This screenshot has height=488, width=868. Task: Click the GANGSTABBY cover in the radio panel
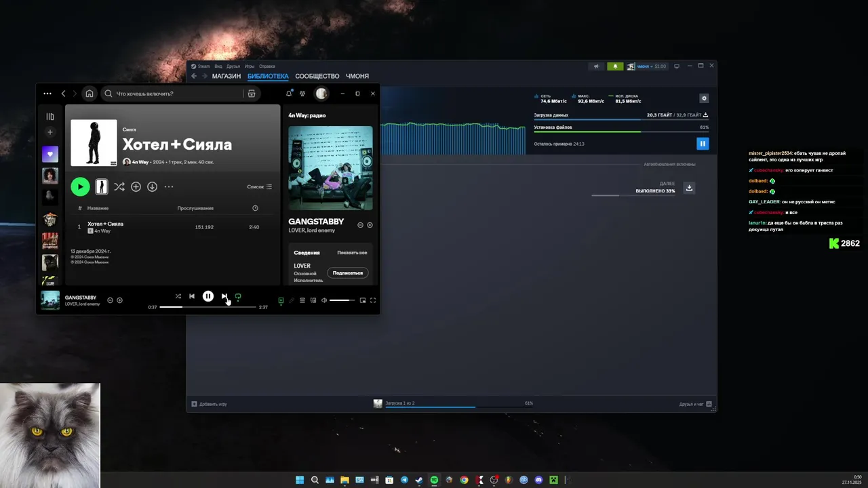click(x=330, y=168)
